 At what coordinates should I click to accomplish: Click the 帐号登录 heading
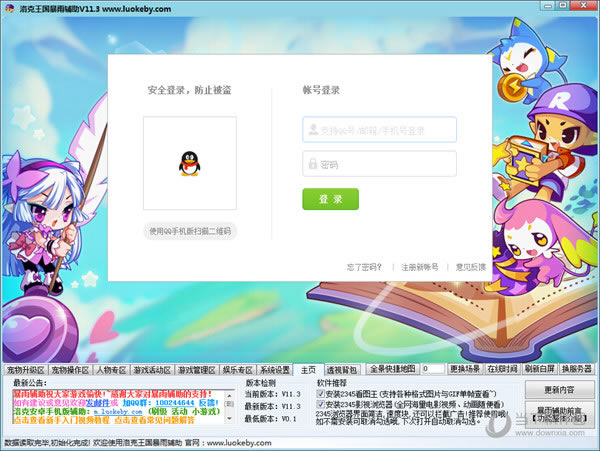(321, 90)
